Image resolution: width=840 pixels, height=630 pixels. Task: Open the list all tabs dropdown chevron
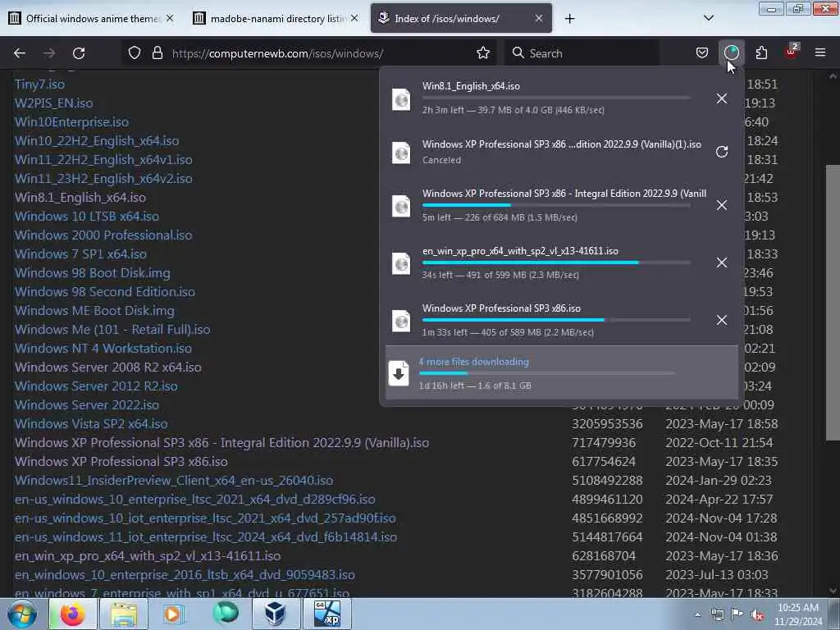(x=708, y=18)
